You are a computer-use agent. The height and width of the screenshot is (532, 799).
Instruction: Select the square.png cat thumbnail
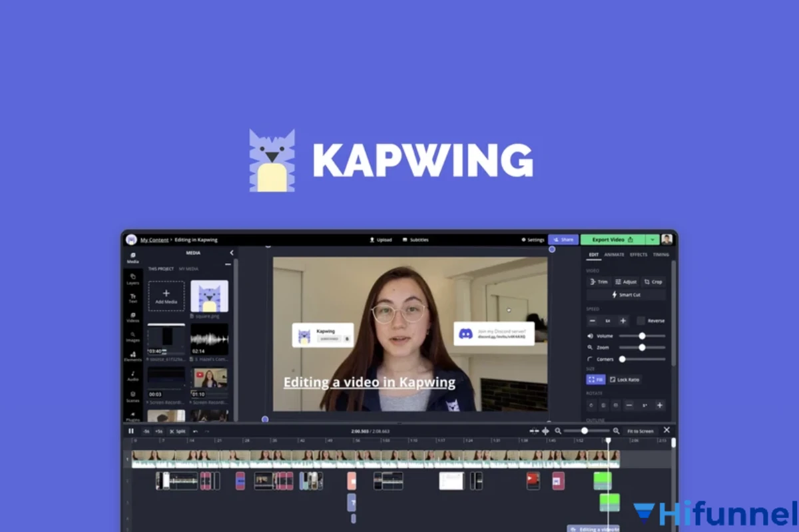point(210,296)
